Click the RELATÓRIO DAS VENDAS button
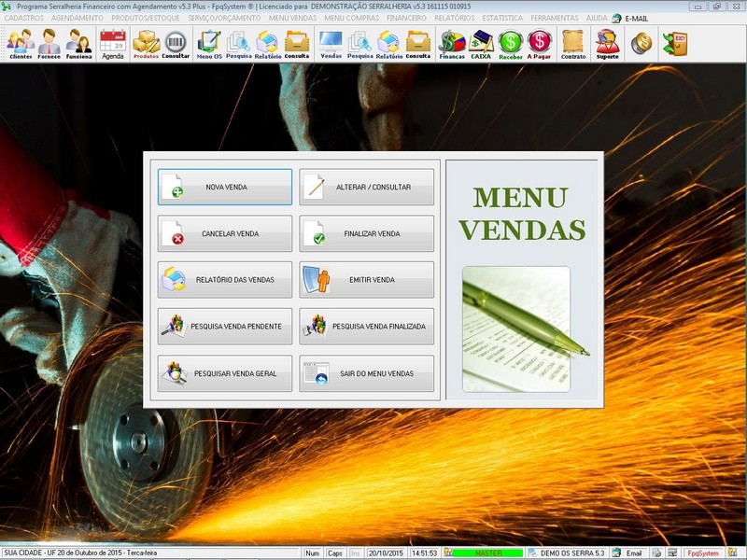 pos(225,279)
